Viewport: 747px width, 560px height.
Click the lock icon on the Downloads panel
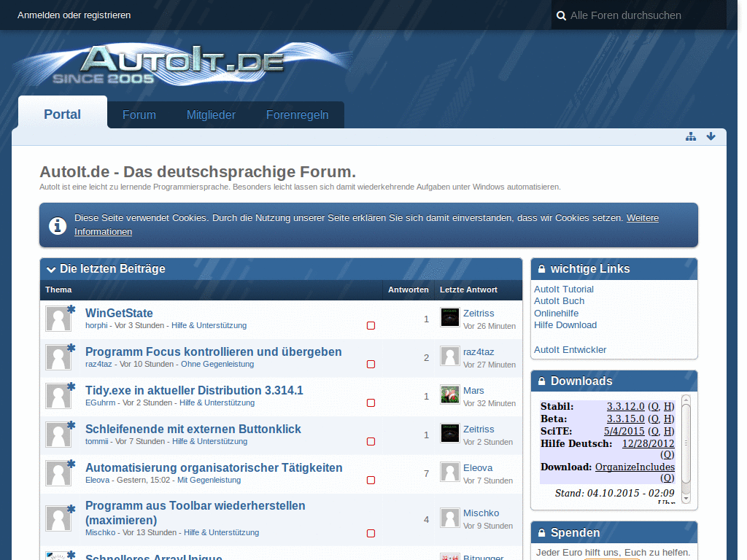click(540, 381)
